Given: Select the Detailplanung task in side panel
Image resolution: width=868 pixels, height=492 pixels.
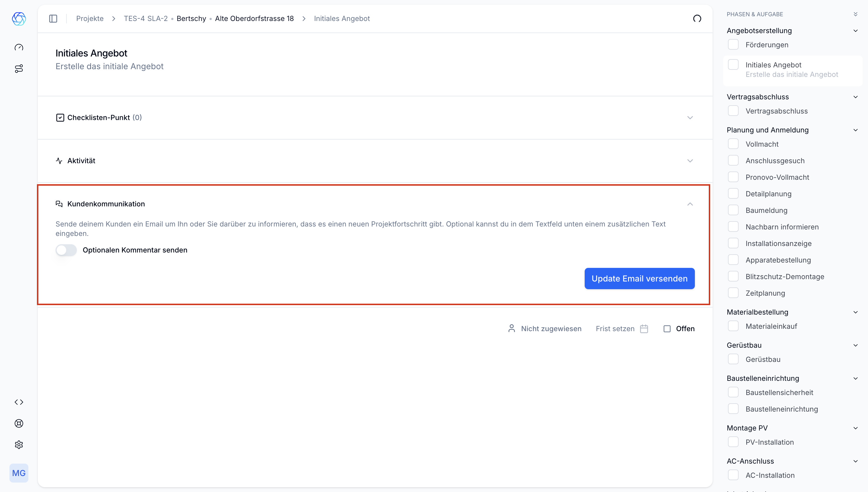Looking at the screenshot, I should [768, 194].
